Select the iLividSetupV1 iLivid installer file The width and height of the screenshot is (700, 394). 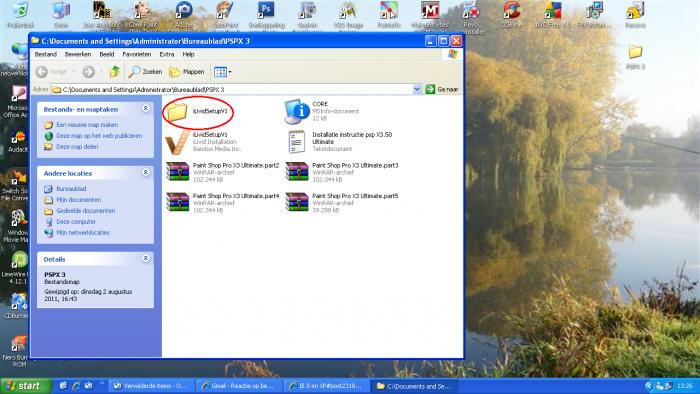[204, 142]
